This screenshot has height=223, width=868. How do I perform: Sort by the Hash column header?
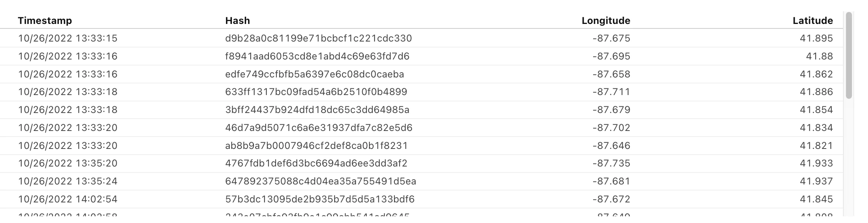pos(238,21)
